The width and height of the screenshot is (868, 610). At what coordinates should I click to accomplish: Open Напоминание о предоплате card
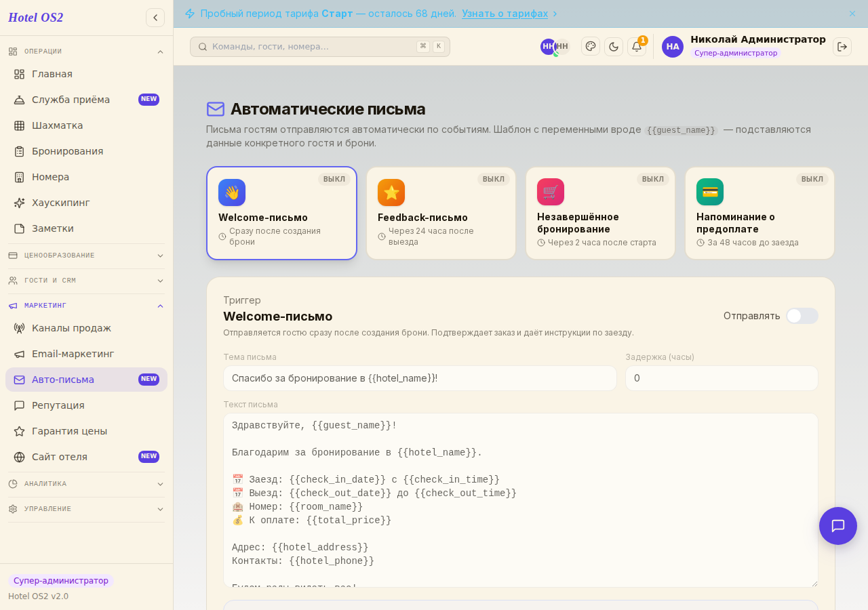[x=759, y=213]
